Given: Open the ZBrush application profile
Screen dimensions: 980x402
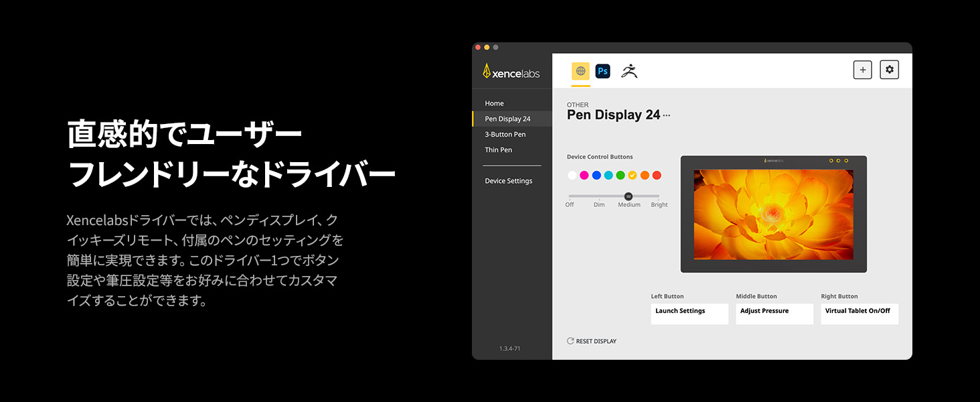Looking at the screenshot, I should [629, 70].
